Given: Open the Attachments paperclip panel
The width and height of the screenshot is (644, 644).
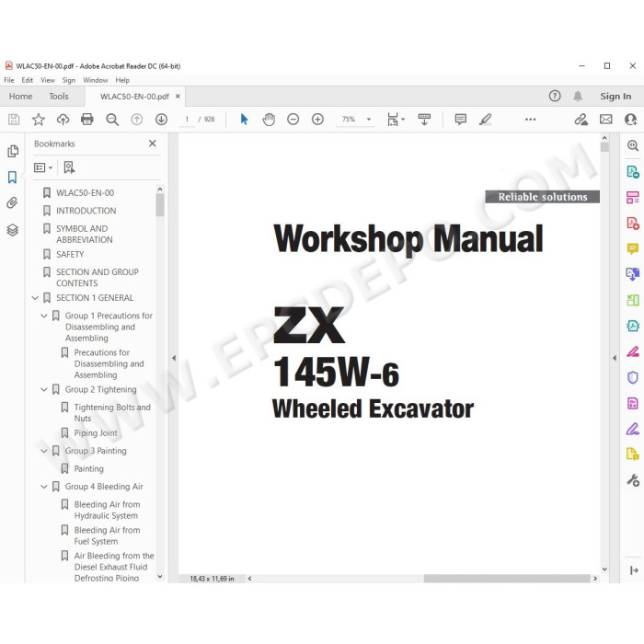Looking at the screenshot, I should tap(12, 202).
